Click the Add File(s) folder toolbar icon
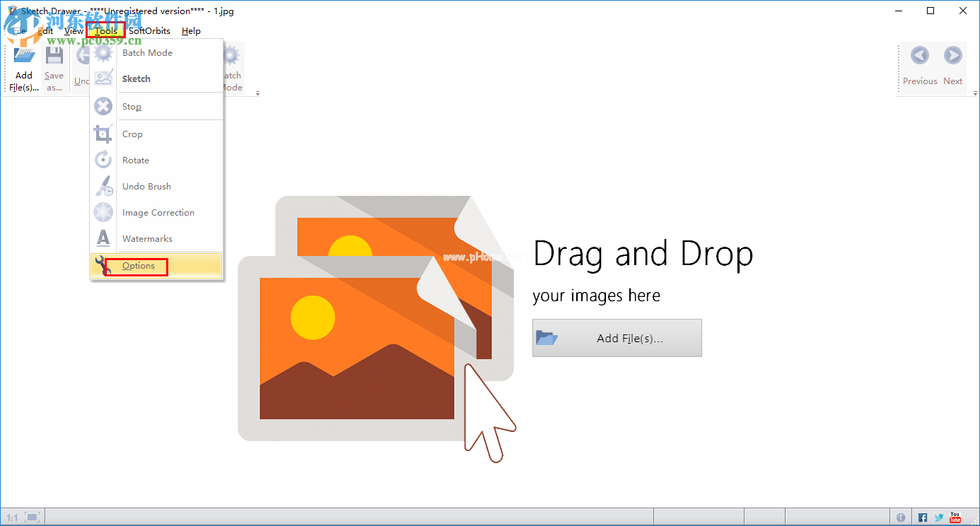This screenshot has width=980, height=526. (24, 57)
